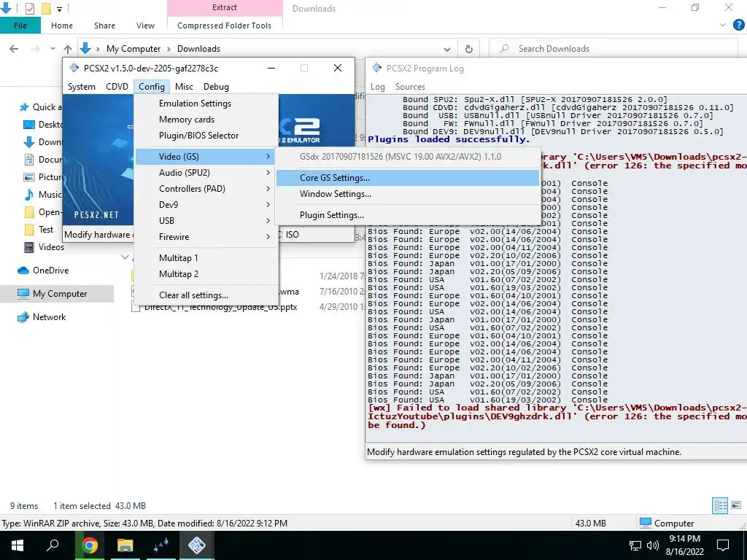
Task: Tick checkbox beside the pptx file
Action: point(135,308)
